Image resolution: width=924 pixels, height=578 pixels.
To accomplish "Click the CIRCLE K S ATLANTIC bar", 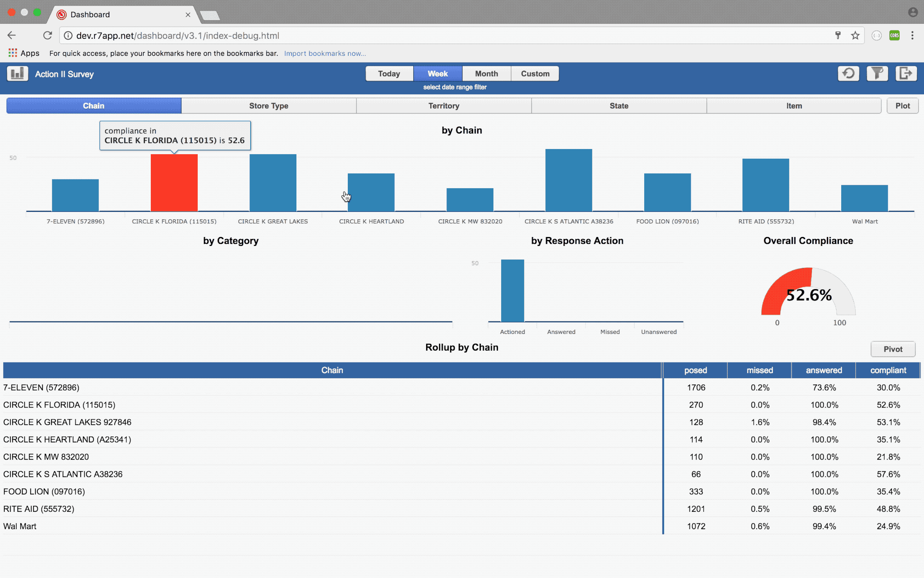I will [x=569, y=180].
